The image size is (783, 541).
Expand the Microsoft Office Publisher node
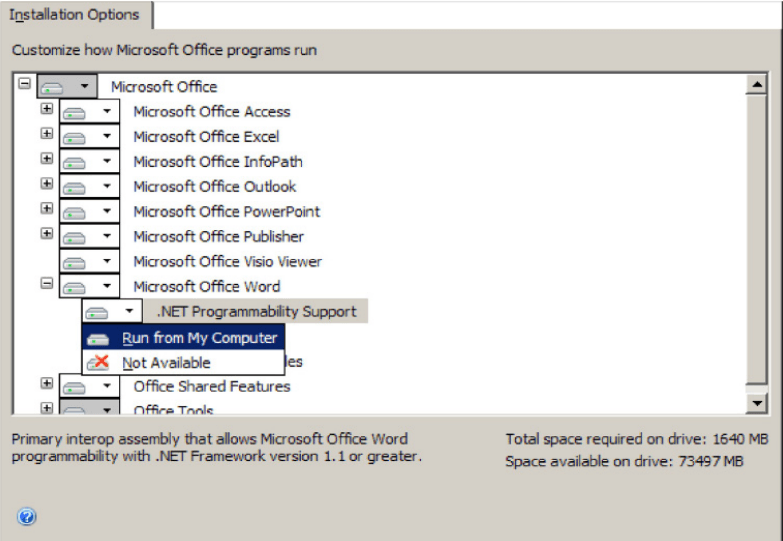46,233
